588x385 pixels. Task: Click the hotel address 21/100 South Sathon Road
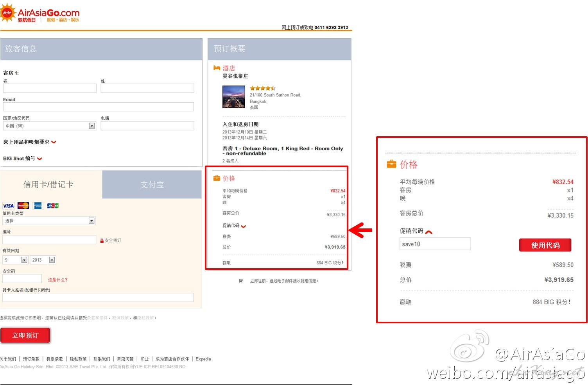click(276, 95)
